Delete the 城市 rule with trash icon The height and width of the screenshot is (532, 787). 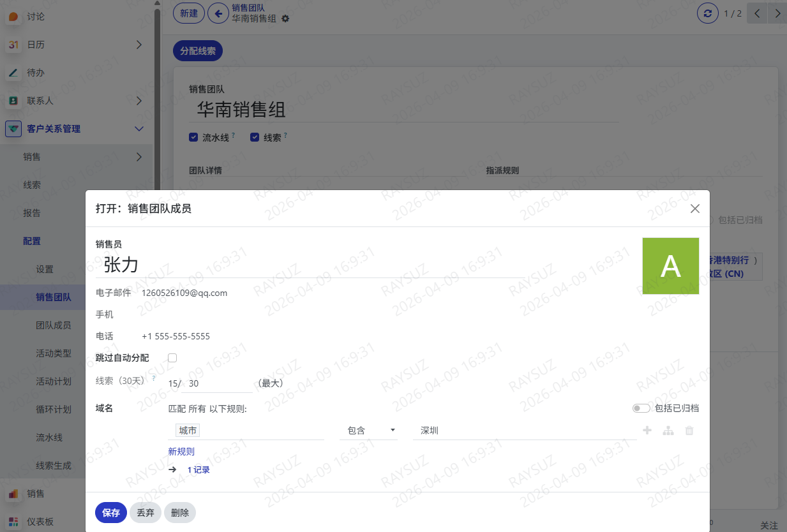[689, 431]
